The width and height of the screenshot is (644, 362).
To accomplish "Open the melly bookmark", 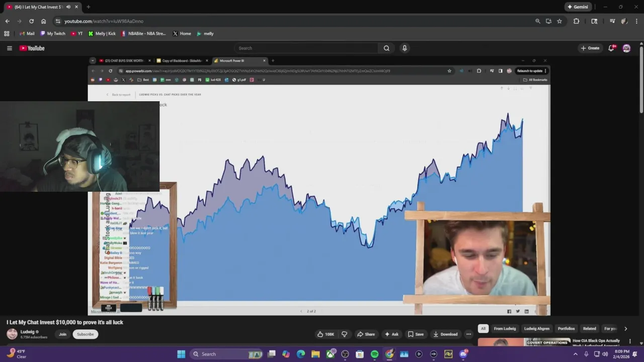I will pos(205,34).
